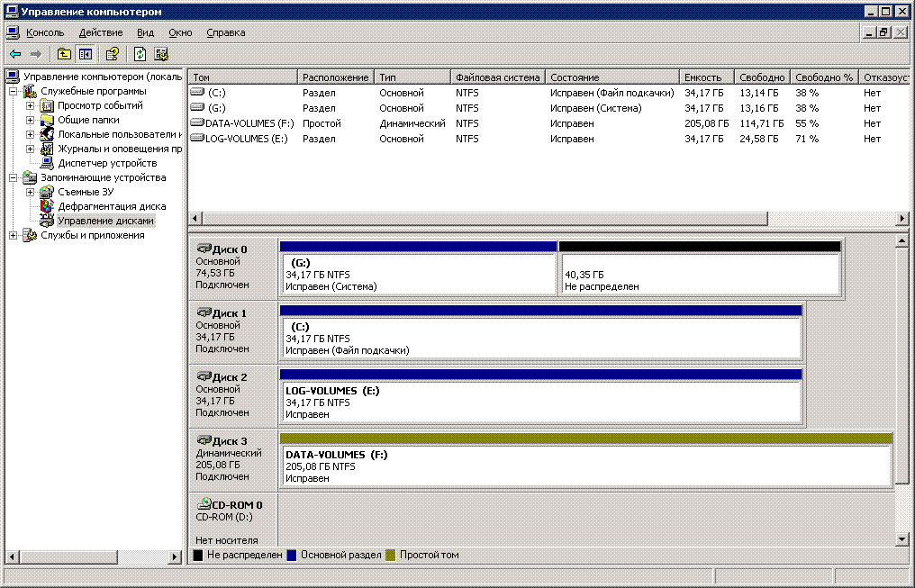Toggle the show/hide console tree button
This screenshot has height=588, width=915.
86,54
